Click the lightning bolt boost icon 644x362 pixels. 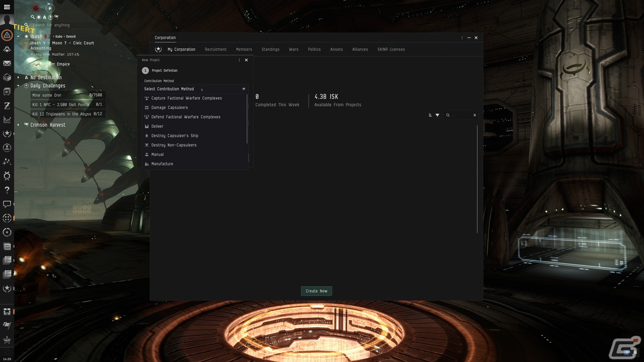[49, 8]
